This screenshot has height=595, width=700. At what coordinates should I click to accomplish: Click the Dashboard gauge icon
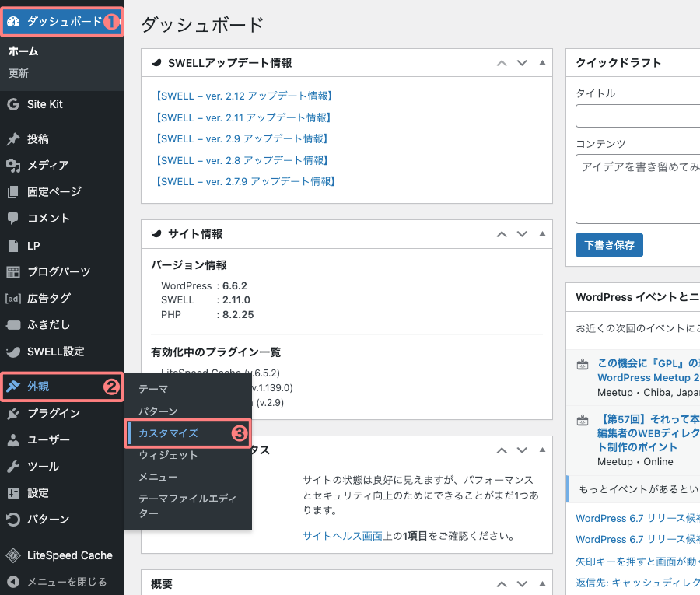pos(13,22)
